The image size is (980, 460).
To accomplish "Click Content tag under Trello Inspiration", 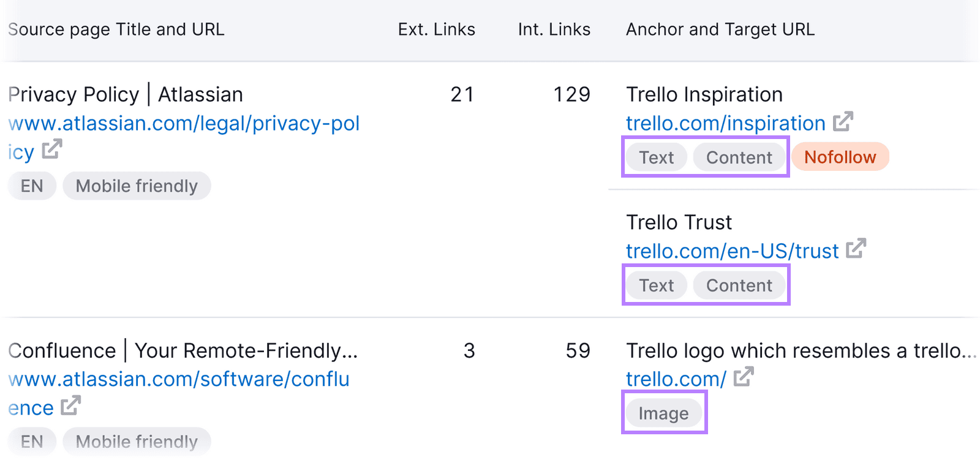I will point(739,158).
